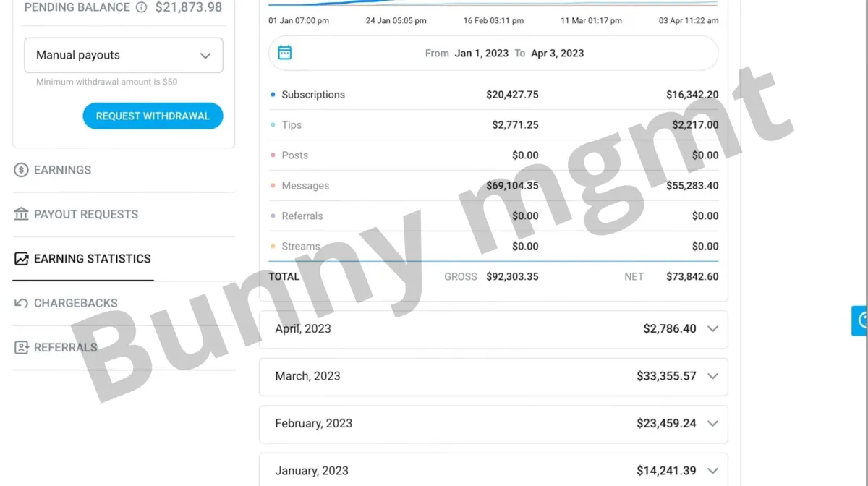The height and width of the screenshot is (486, 868).
Task: Click the Earning Statistics chart icon
Action: [22, 259]
